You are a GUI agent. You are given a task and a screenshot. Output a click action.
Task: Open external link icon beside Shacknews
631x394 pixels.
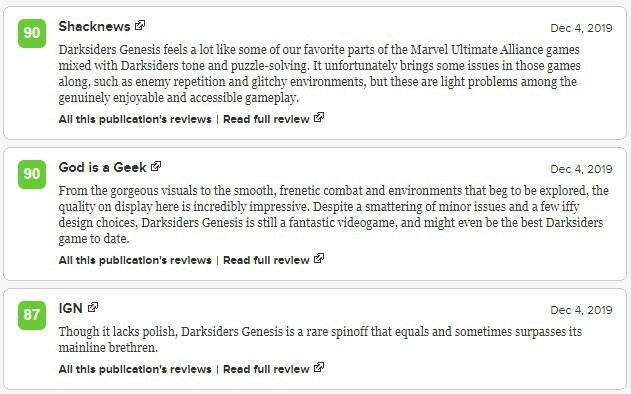point(140,25)
